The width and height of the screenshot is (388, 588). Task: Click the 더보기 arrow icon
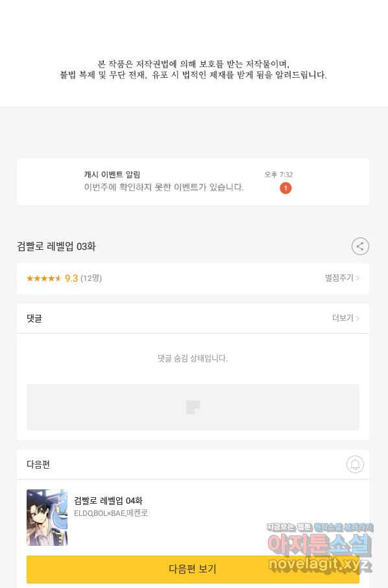pyautogui.click(x=358, y=318)
